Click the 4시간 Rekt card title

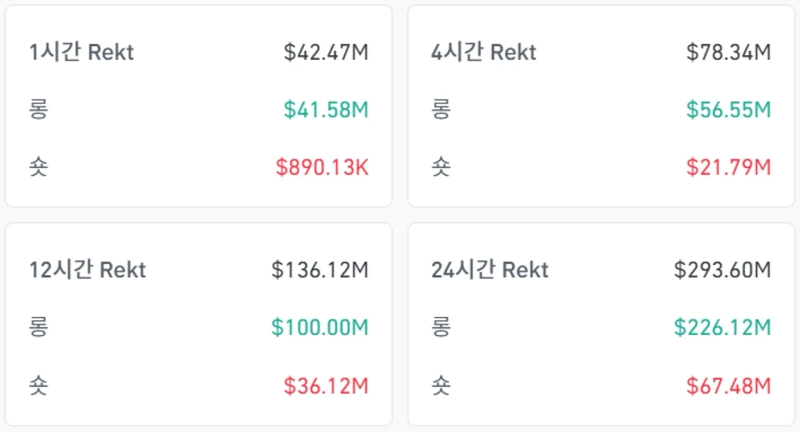coord(484,53)
